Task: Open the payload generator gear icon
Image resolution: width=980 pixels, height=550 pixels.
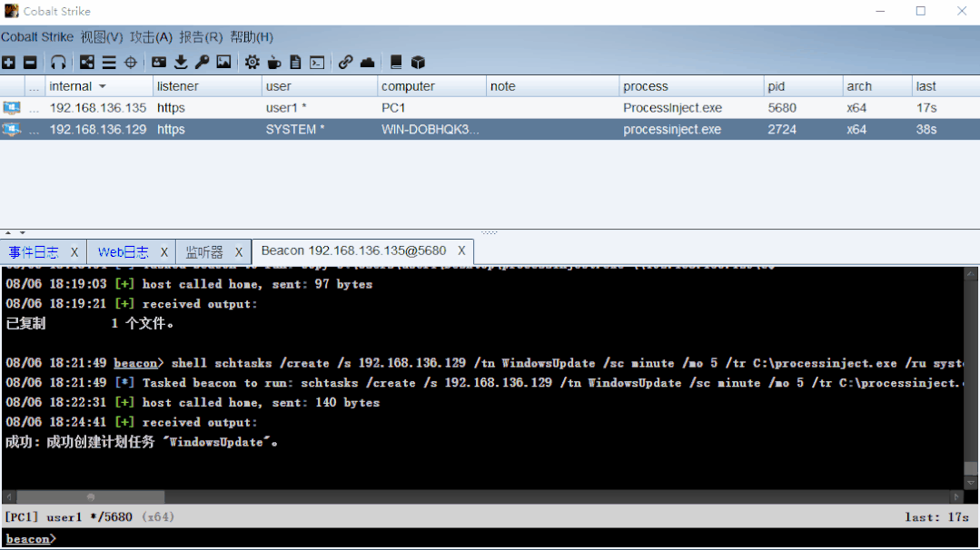Action: pyautogui.click(x=252, y=63)
